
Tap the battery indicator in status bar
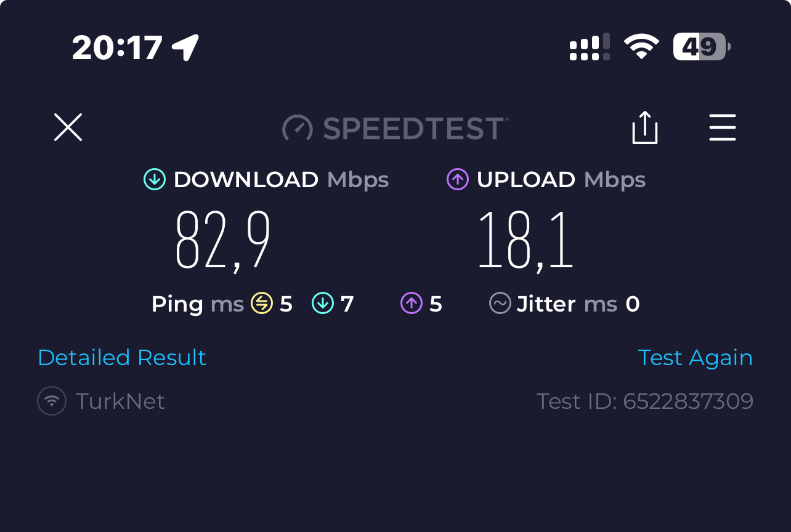tap(702, 47)
